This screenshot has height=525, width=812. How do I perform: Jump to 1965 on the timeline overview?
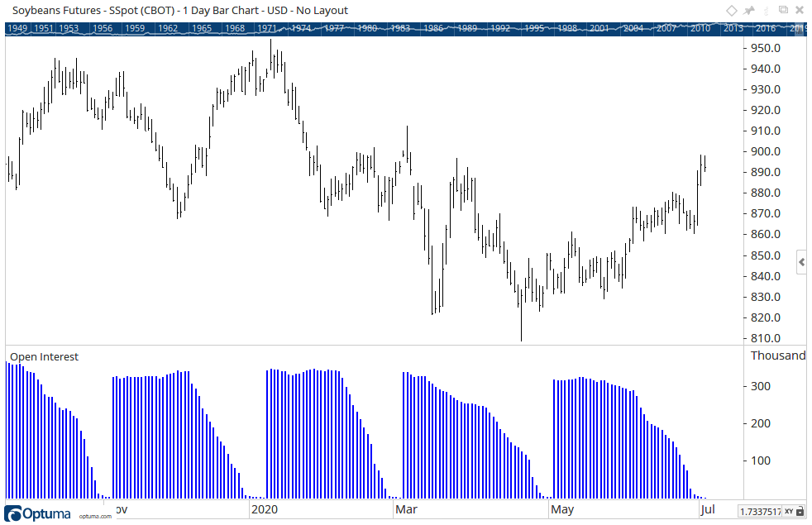(x=202, y=28)
